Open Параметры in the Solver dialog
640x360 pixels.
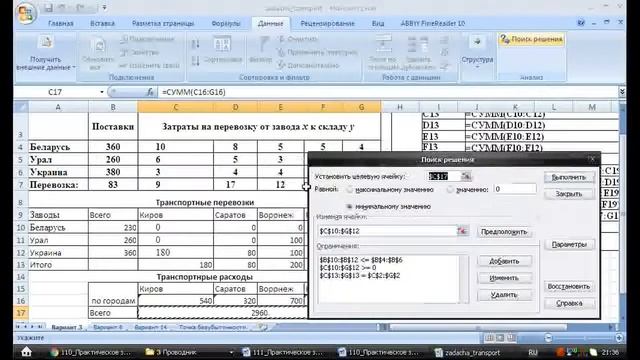[x=569, y=244]
